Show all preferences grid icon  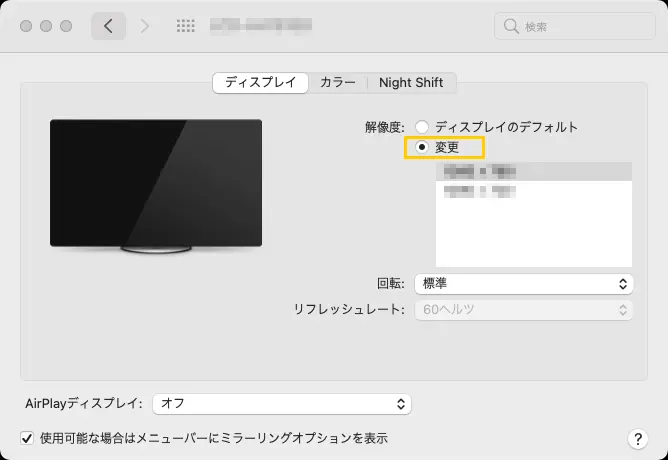[185, 26]
